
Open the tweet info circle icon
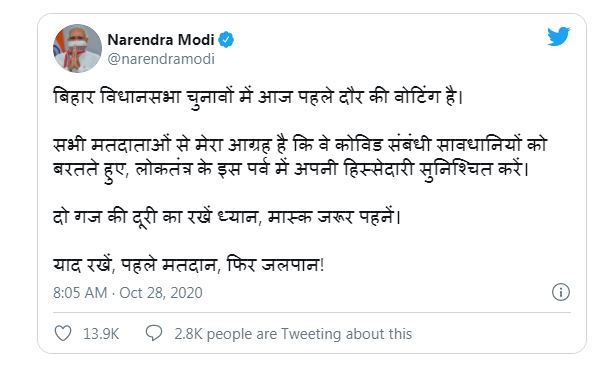pos(561,292)
